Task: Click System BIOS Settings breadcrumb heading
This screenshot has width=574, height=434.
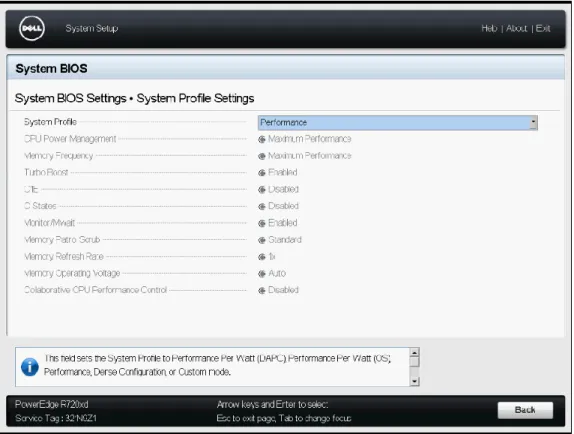Action: click(x=71, y=98)
